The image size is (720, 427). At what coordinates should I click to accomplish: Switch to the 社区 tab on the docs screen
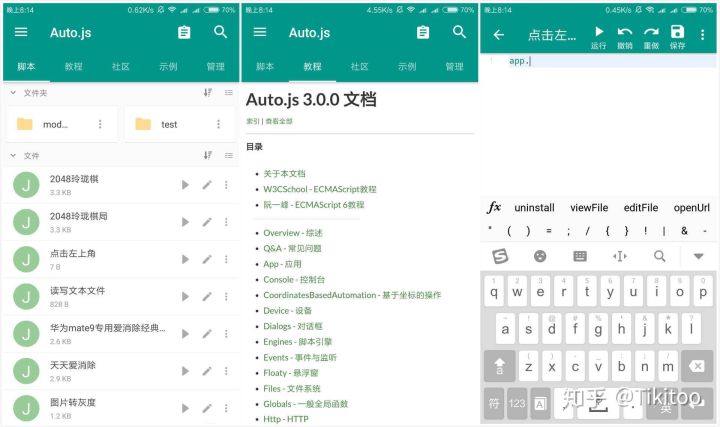pos(360,67)
